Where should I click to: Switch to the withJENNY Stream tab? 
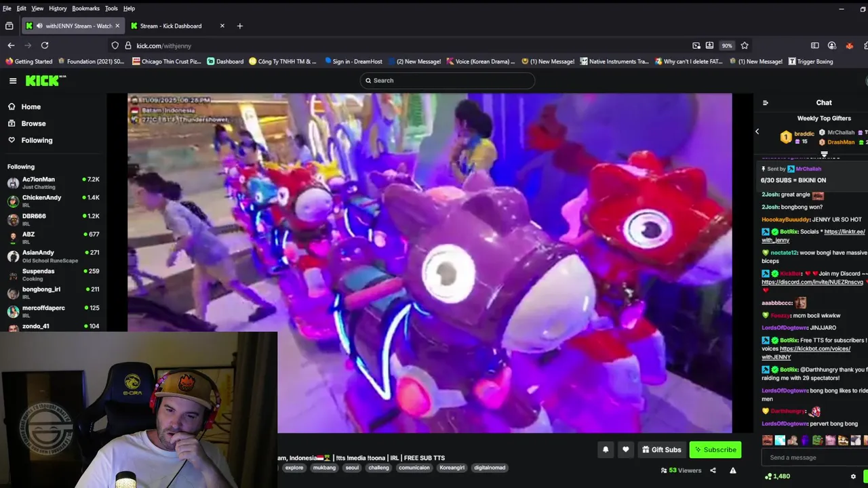[73, 26]
